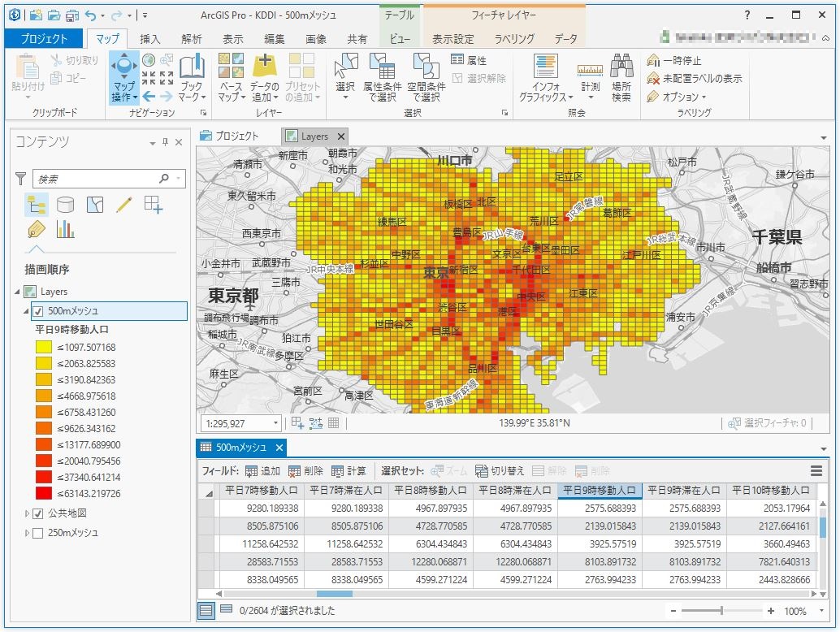
Task: Switch Contents to list by snapping
Action: click(x=154, y=205)
